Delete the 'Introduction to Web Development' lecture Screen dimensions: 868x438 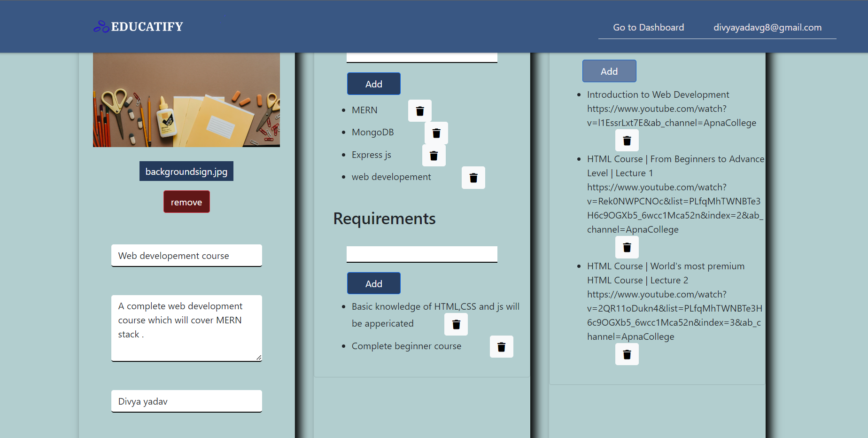(627, 140)
